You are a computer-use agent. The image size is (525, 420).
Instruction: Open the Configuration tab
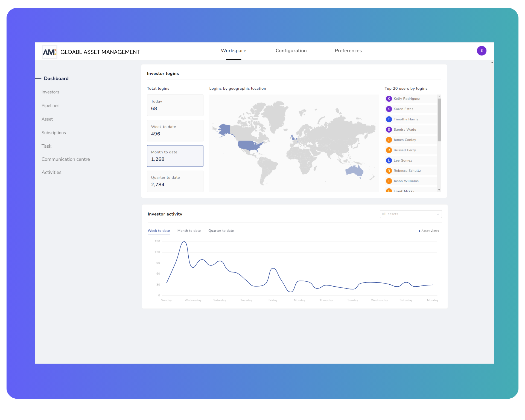pyautogui.click(x=291, y=51)
